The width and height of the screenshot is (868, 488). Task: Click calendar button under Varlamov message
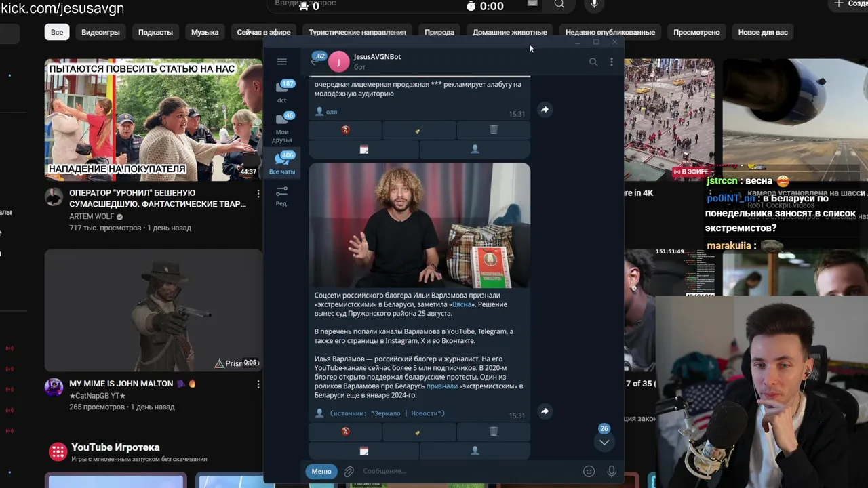363,451
